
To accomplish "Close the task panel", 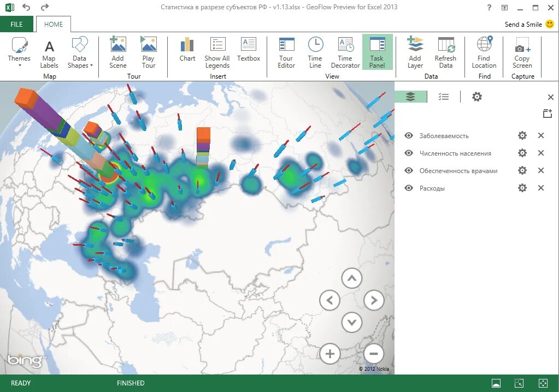I will point(550,97).
